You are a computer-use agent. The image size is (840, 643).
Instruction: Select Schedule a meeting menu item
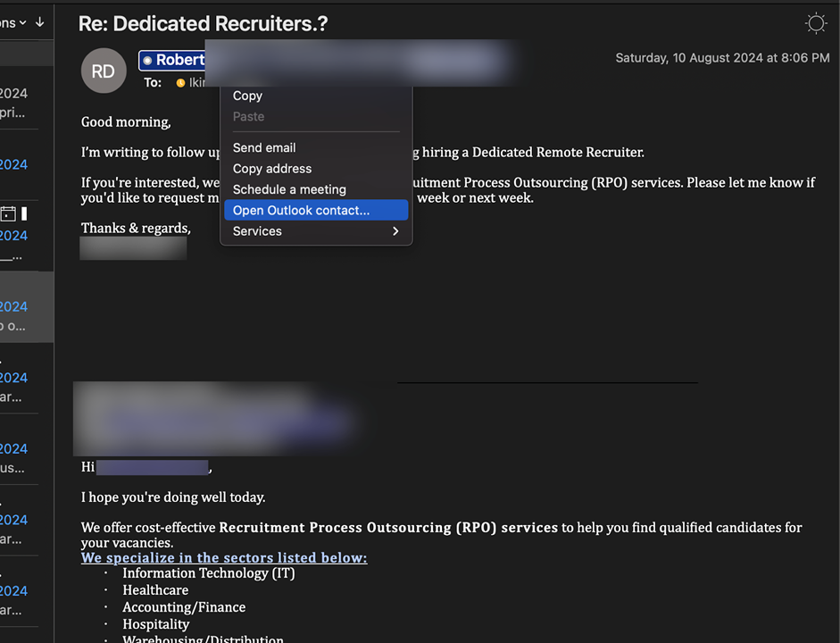click(x=316, y=189)
